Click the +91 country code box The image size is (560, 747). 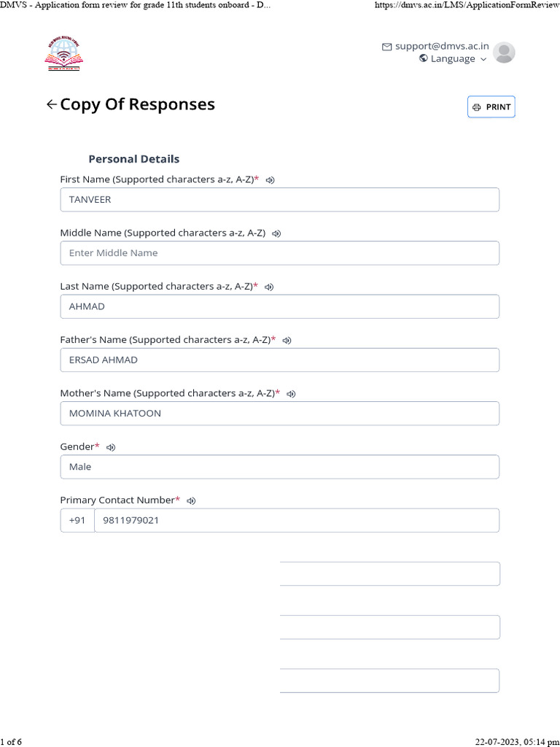(x=77, y=520)
